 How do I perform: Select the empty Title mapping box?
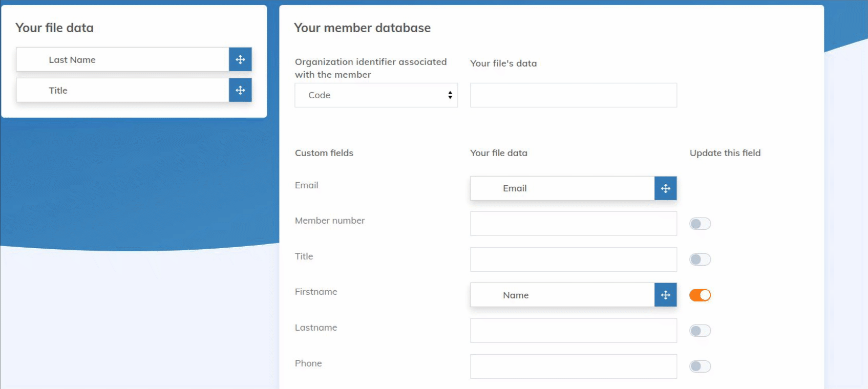click(x=573, y=260)
